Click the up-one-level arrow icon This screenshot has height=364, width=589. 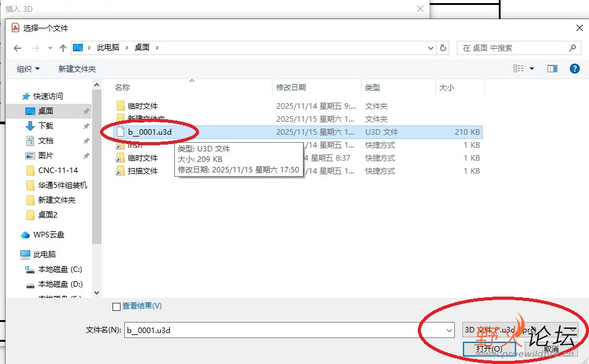pyautogui.click(x=62, y=48)
